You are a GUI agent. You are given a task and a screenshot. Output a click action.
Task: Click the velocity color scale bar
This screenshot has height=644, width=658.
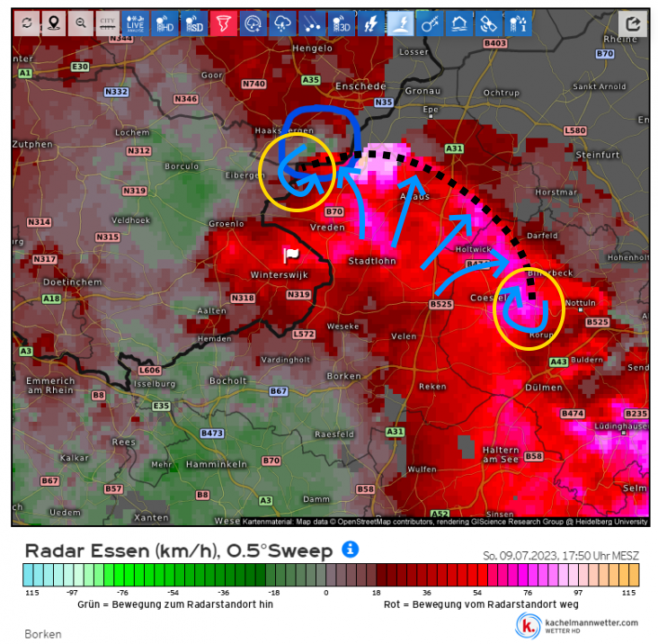331,575
